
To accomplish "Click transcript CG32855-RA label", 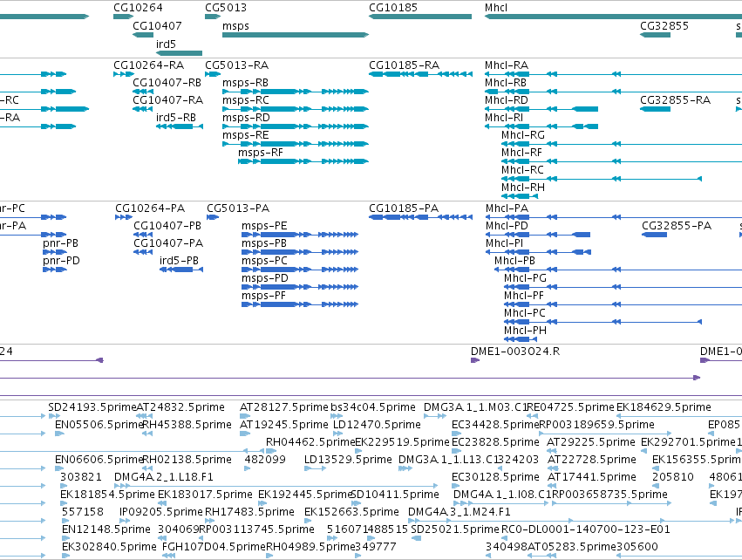I will pos(675,100).
